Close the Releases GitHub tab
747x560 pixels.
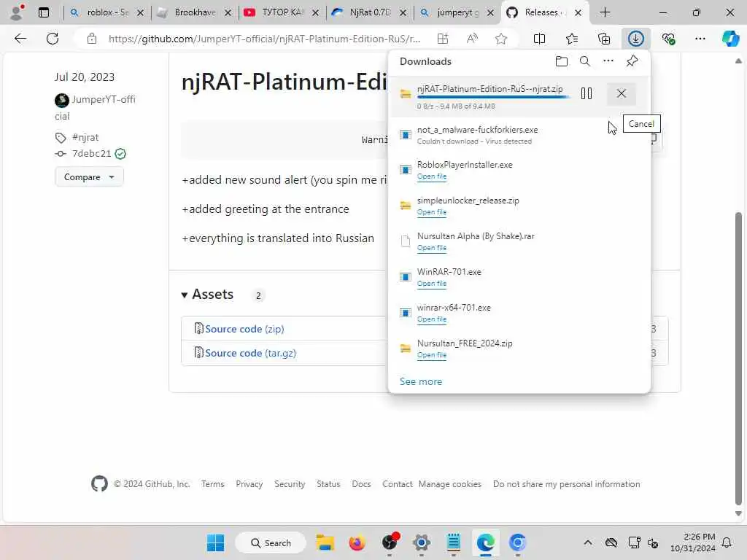(578, 13)
